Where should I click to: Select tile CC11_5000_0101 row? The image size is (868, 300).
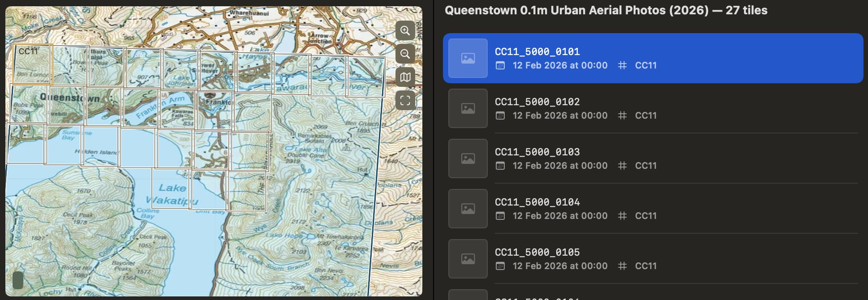coord(653,58)
